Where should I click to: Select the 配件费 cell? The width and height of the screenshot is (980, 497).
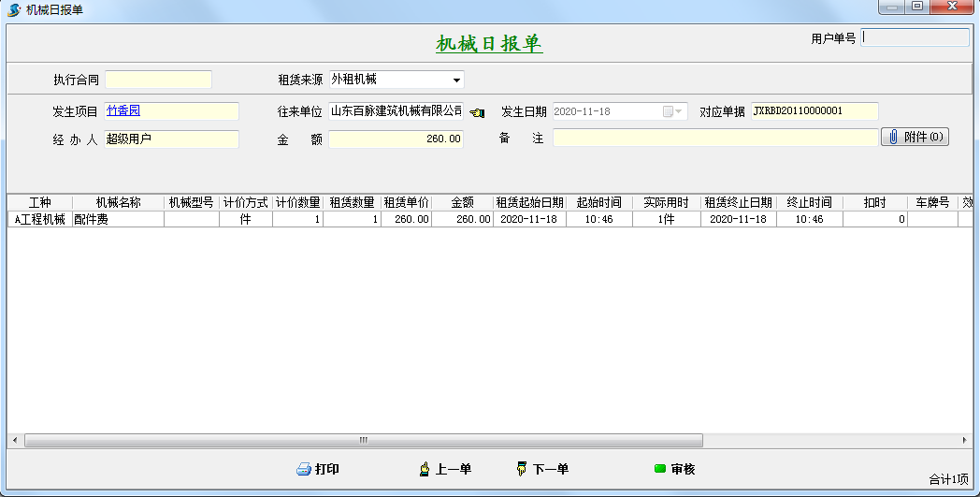pyautogui.click(x=118, y=219)
